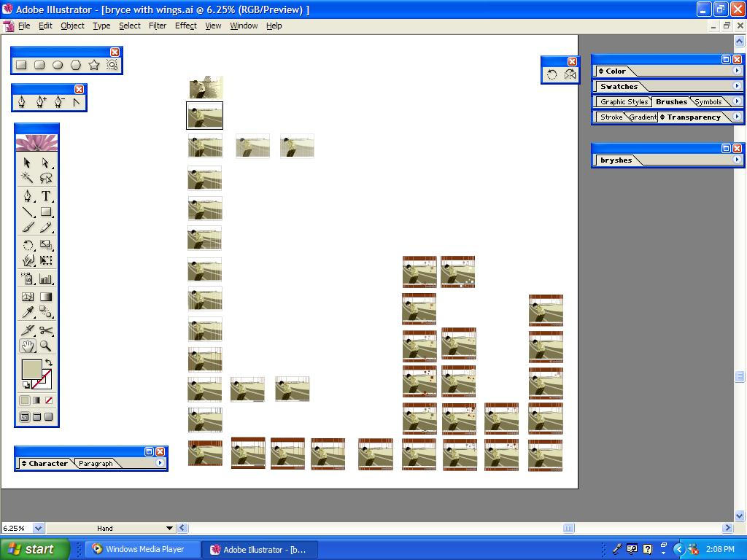Open the bryshes palette flyout menu
747x560 pixels.
(737, 160)
